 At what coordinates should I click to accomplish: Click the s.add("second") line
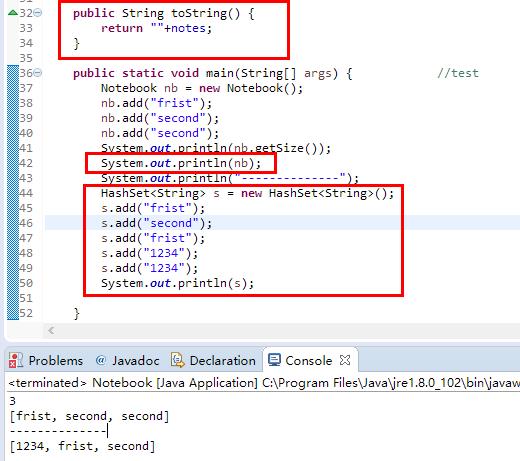[156, 223]
